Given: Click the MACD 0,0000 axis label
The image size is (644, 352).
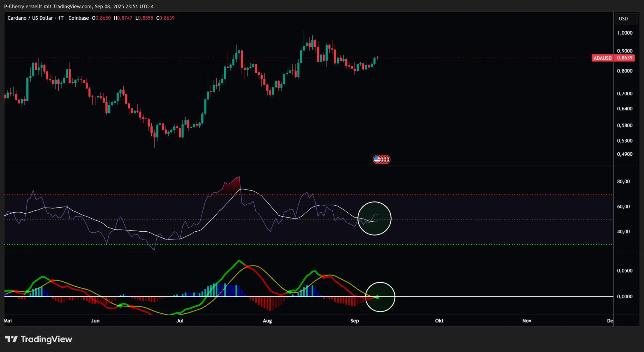Looking at the screenshot, I should [x=625, y=297].
